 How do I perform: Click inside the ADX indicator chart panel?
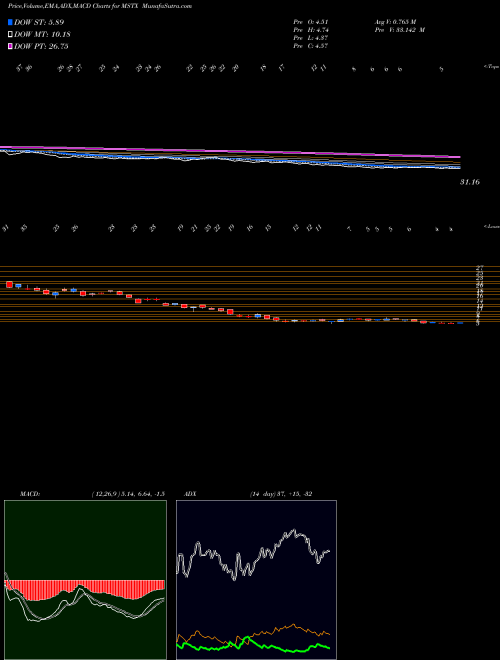tap(256, 580)
